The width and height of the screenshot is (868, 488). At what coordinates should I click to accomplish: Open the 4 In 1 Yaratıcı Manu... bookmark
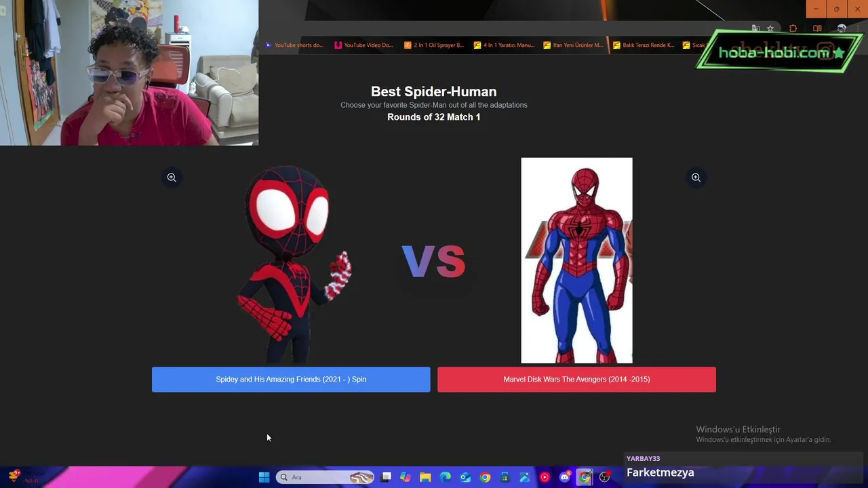click(504, 45)
